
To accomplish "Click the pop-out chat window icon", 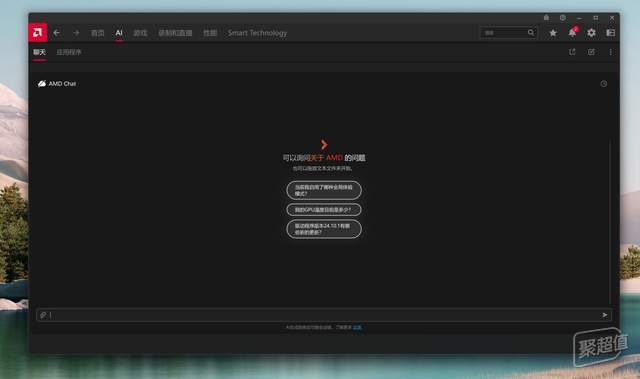I will tap(572, 52).
